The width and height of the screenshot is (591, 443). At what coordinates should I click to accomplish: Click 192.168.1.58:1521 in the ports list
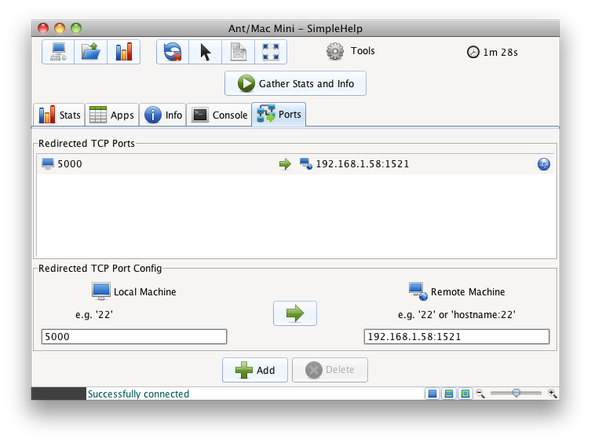pos(362,164)
